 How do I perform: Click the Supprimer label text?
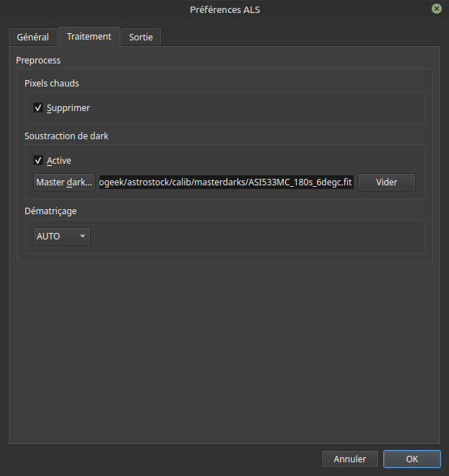69,108
